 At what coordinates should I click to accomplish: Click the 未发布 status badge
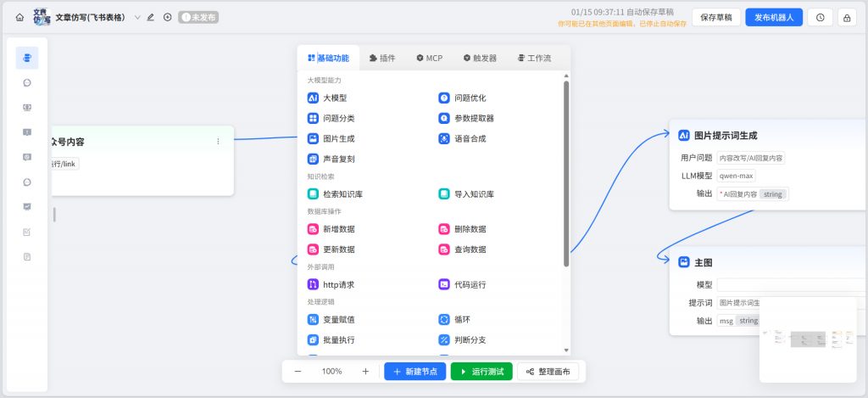click(198, 17)
